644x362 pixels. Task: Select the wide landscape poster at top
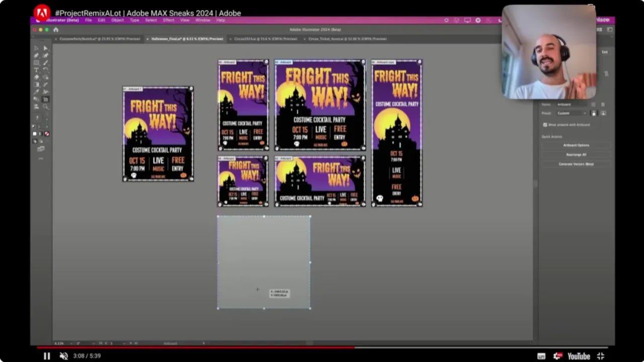tap(320, 105)
